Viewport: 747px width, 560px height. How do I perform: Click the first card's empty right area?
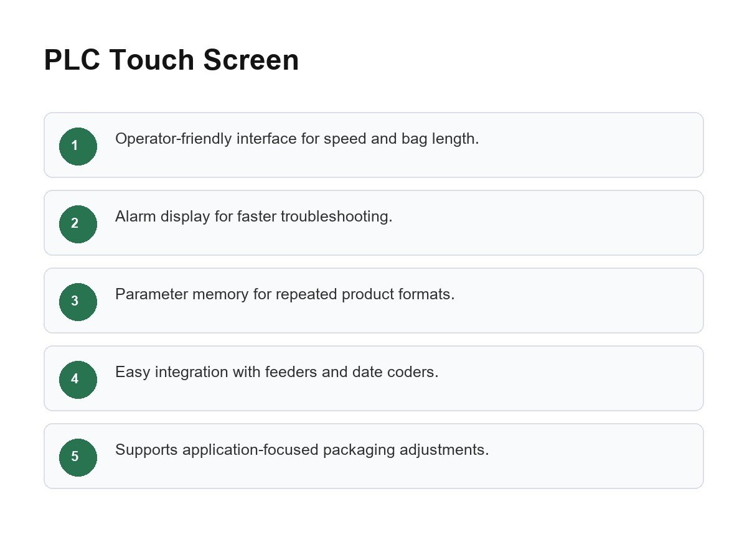tap(591, 145)
